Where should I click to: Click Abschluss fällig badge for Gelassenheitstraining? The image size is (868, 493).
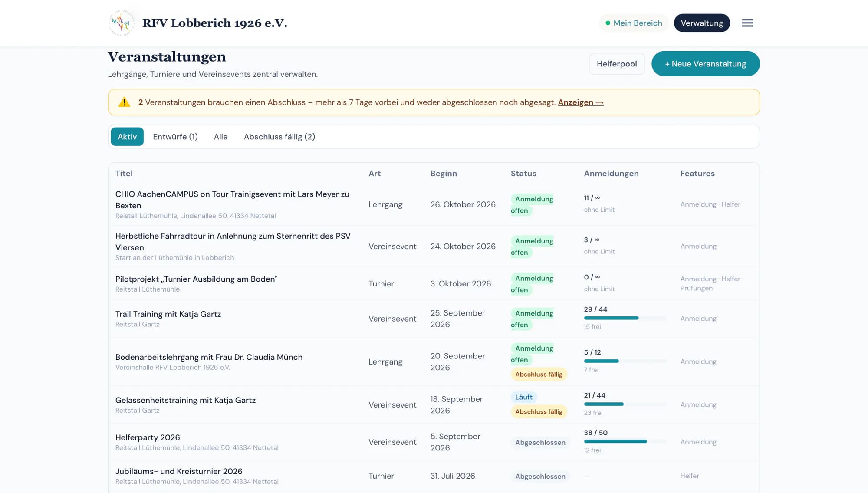[539, 411]
